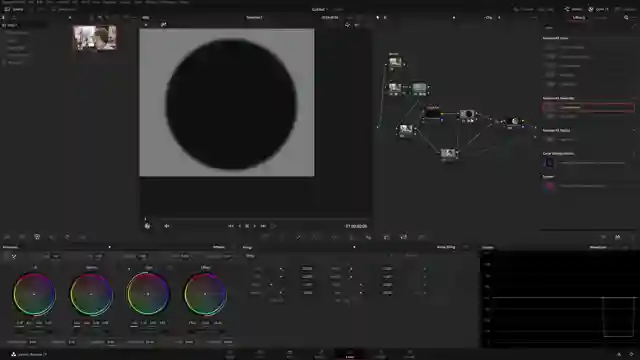Adjust the Gain color wheel
The width and height of the screenshot is (640, 360).
(148, 294)
